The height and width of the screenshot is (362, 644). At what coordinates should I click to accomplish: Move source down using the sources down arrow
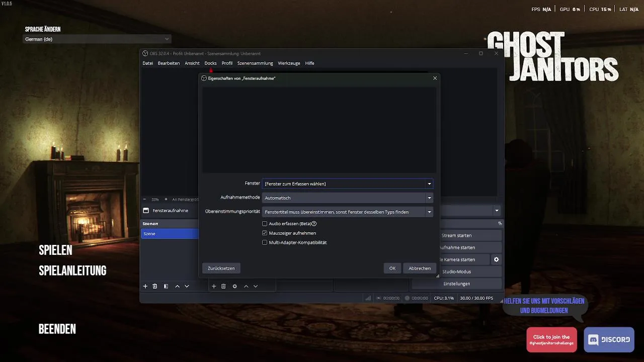tap(256, 286)
